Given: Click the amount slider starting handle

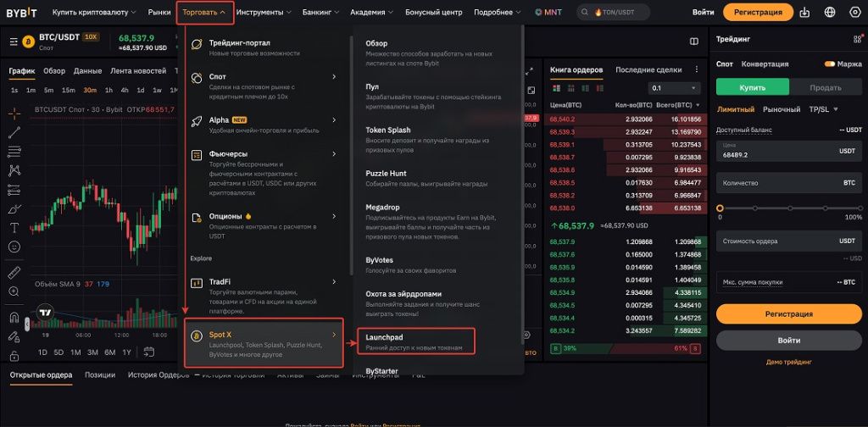Looking at the screenshot, I should 720,208.
